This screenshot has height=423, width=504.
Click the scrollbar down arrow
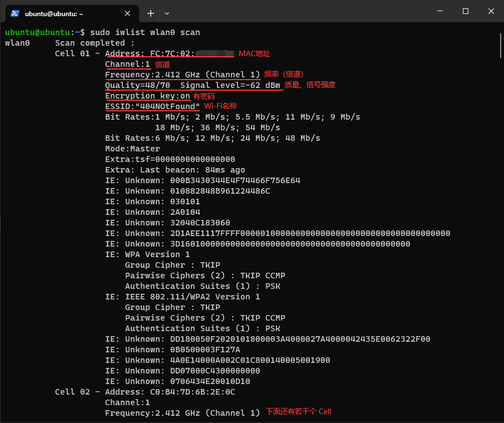coord(500,418)
